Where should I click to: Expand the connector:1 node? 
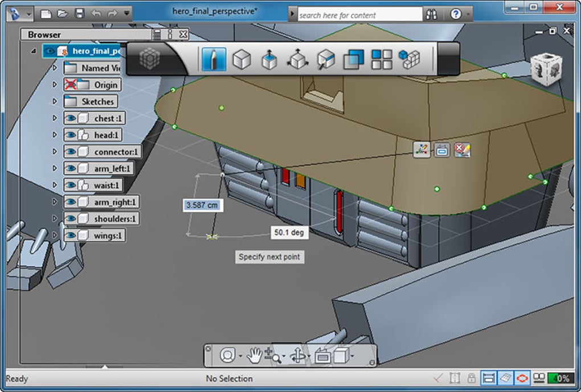tap(55, 151)
